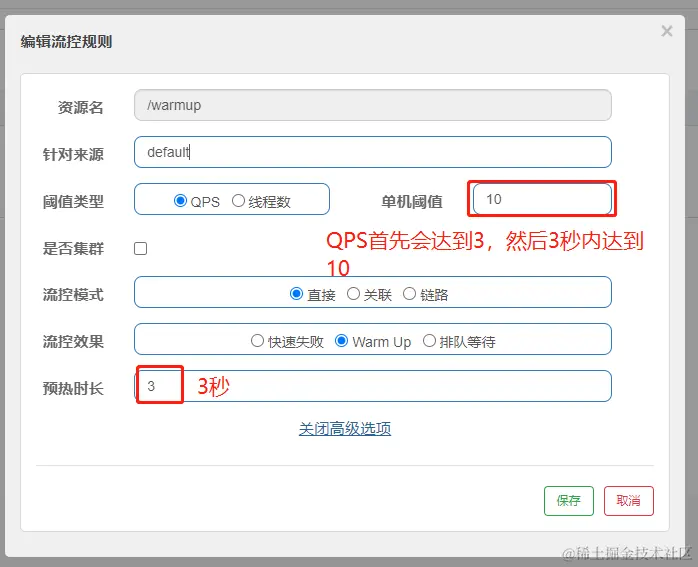Click the 流控模式 label
698x567 pixels.
(73, 295)
